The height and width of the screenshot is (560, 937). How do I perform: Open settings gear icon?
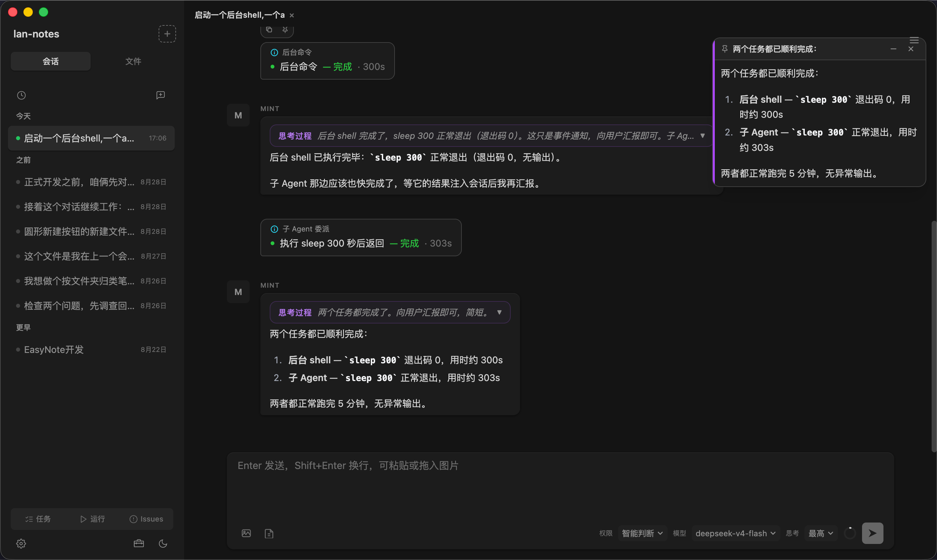tap(21, 543)
